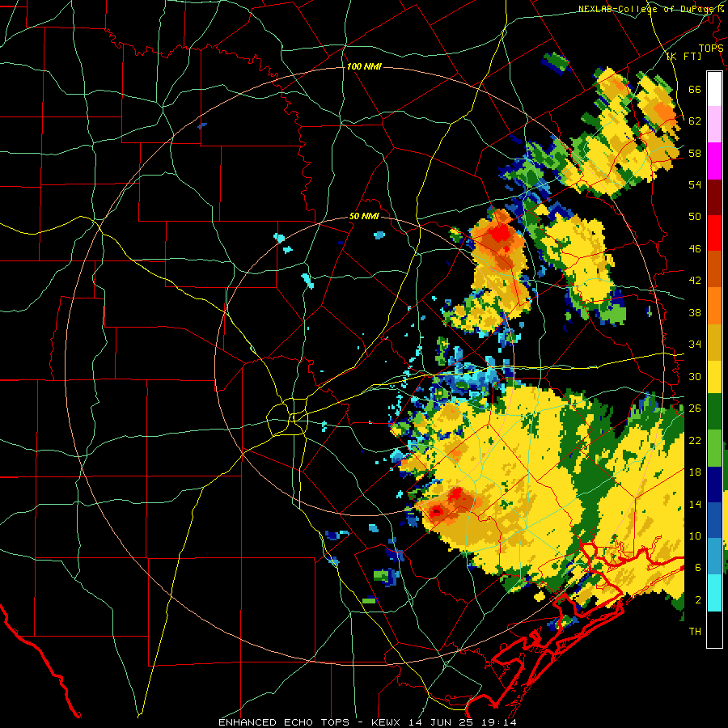Click the magenta legend swatch
The height and width of the screenshot is (728, 728).
714,161
